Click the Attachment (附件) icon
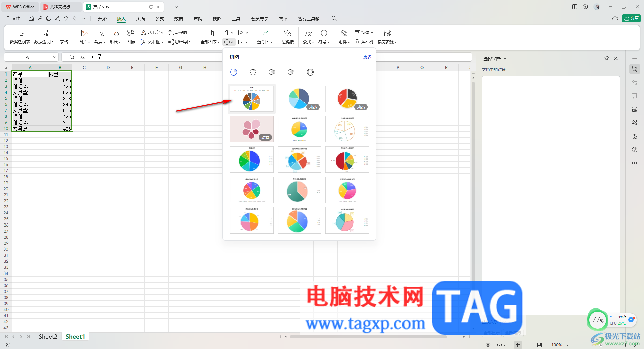 point(344,33)
